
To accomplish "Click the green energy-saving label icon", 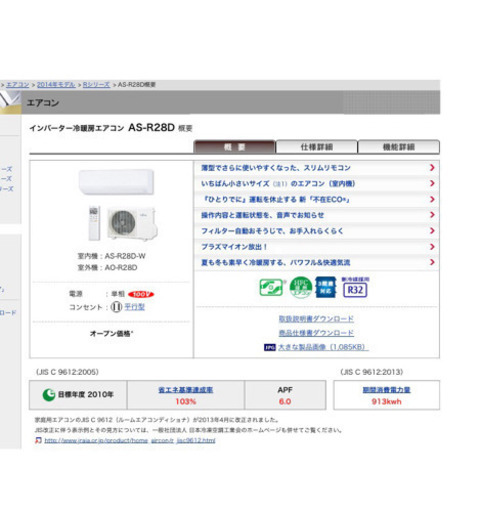I will point(271,287).
